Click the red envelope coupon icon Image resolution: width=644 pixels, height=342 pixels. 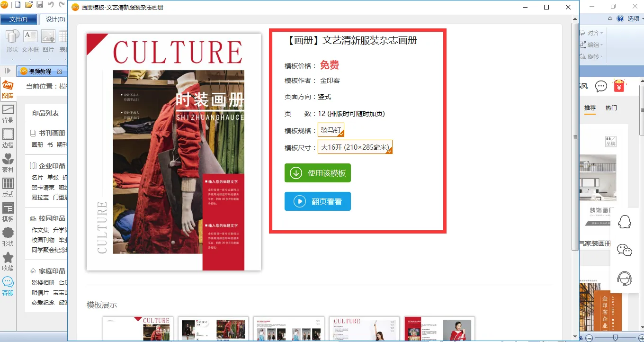[619, 86]
